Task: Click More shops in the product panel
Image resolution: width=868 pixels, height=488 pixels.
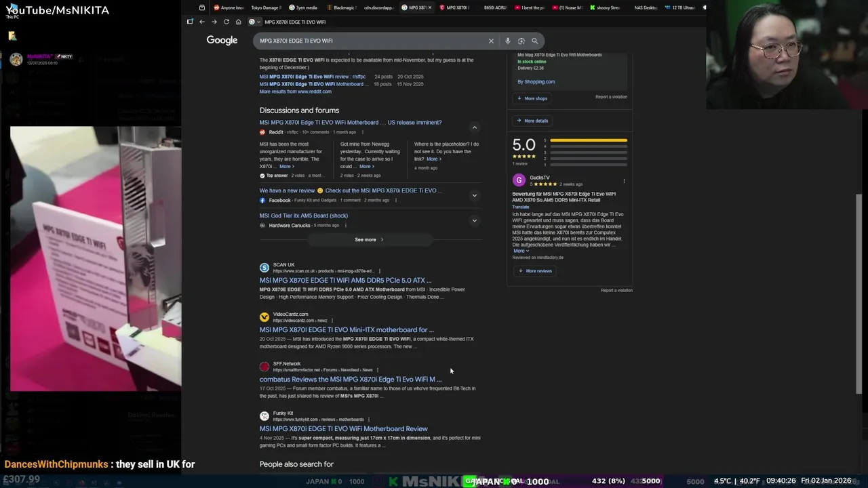Action: tap(532, 98)
